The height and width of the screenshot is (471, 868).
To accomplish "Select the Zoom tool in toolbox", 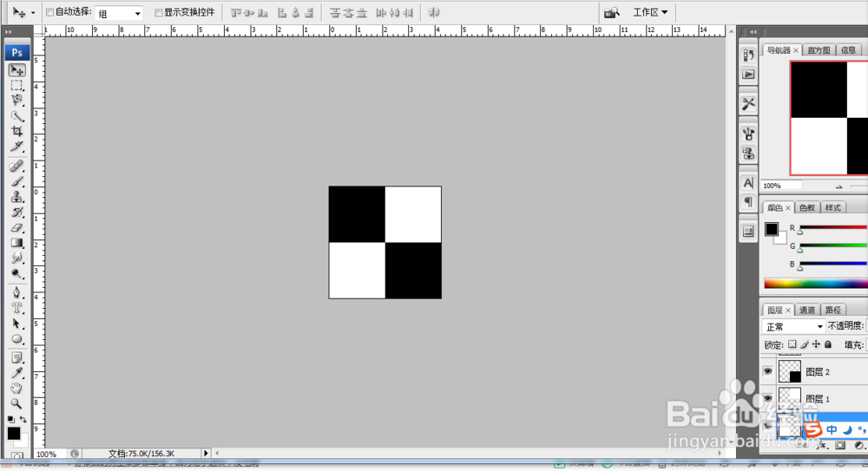I will pyautogui.click(x=16, y=403).
